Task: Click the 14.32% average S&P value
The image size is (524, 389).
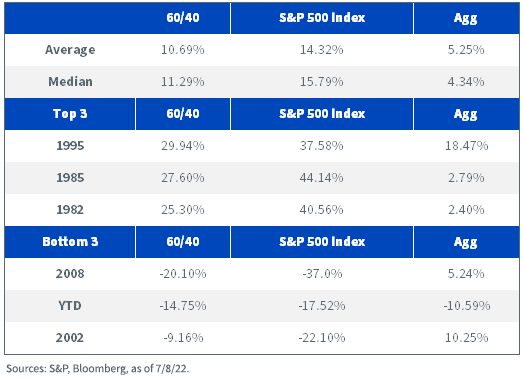Action: pos(321,50)
